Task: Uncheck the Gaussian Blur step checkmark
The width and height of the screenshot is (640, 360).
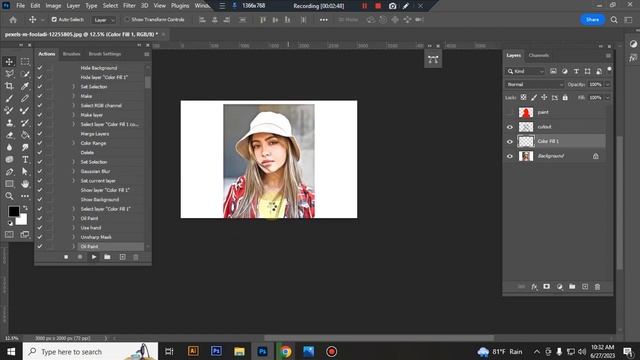Action: click(40, 171)
